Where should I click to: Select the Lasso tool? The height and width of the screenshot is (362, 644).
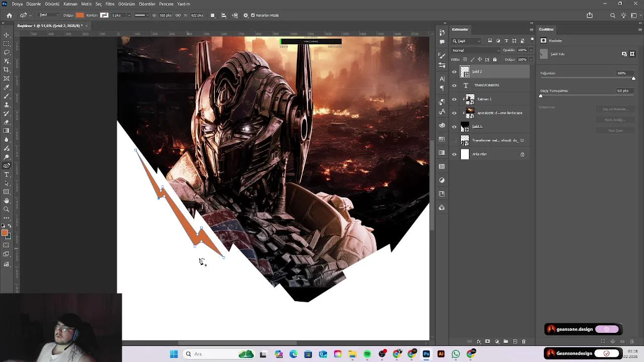pos(7,52)
